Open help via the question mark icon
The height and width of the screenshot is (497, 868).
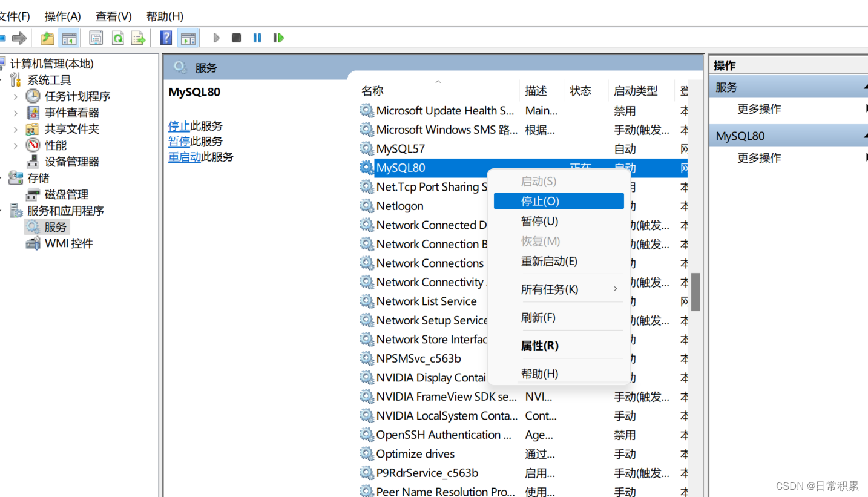(x=166, y=38)
